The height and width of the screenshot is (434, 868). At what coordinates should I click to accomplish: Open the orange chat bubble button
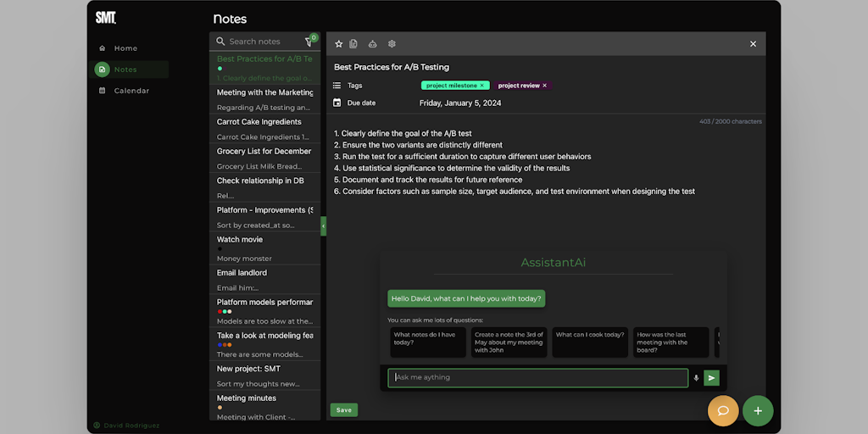point(723,410)
